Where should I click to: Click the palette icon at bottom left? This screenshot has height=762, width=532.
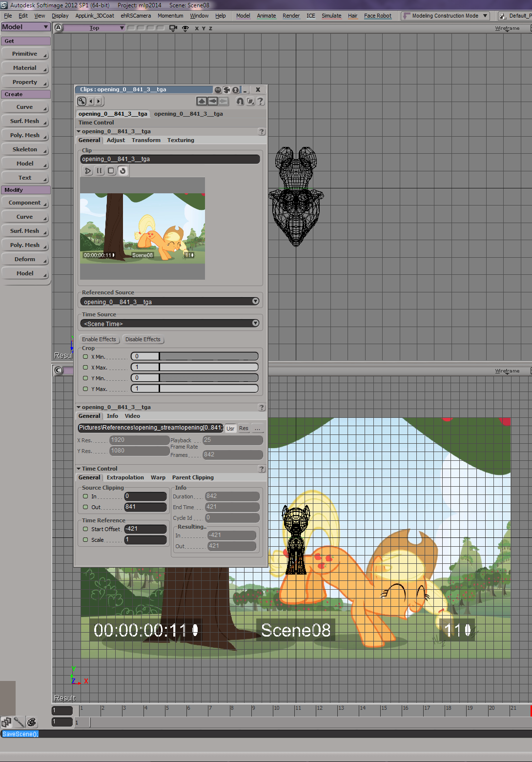[x=32, y=722]
